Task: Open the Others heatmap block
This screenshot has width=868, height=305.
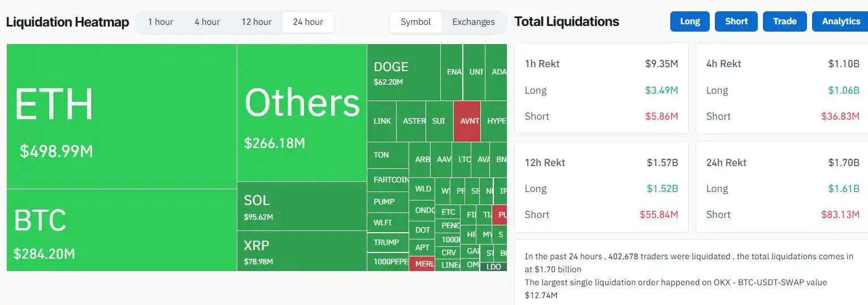Action: (x=302, y=113)
